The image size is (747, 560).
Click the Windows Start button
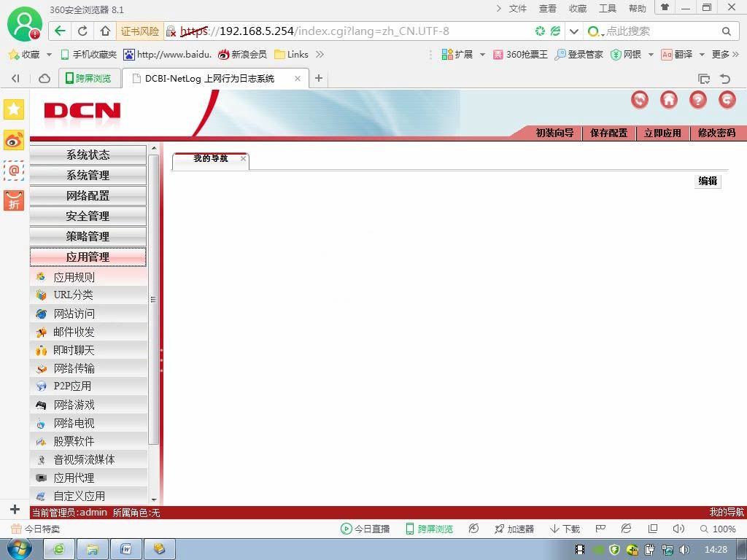point(19,549)
